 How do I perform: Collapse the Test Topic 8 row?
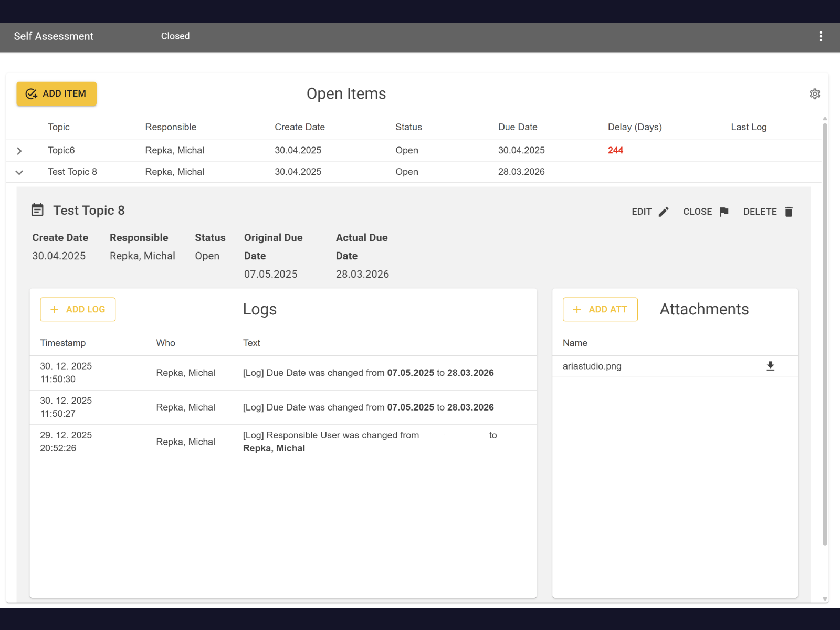click(x=19, y=172)
